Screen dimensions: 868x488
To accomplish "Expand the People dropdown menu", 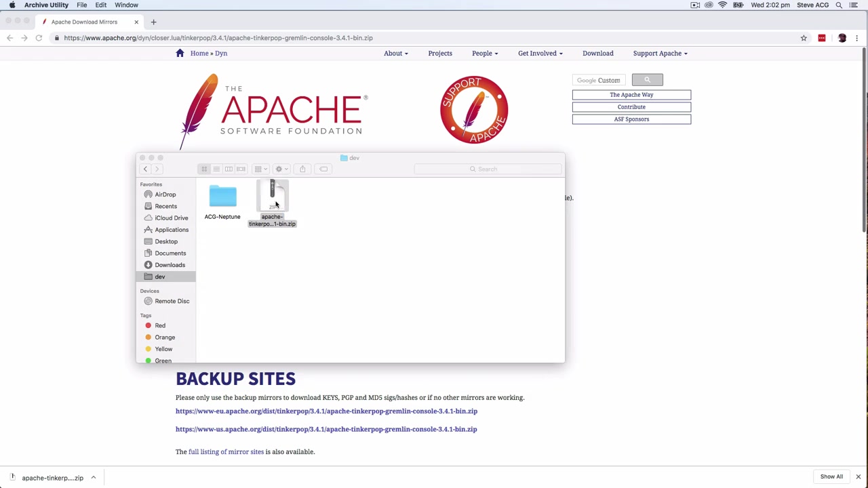I will click(x=485, y=53).
